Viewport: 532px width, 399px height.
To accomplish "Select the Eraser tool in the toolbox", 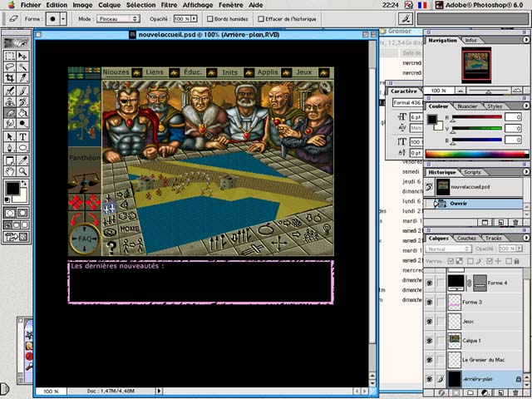I will [10, 113].
